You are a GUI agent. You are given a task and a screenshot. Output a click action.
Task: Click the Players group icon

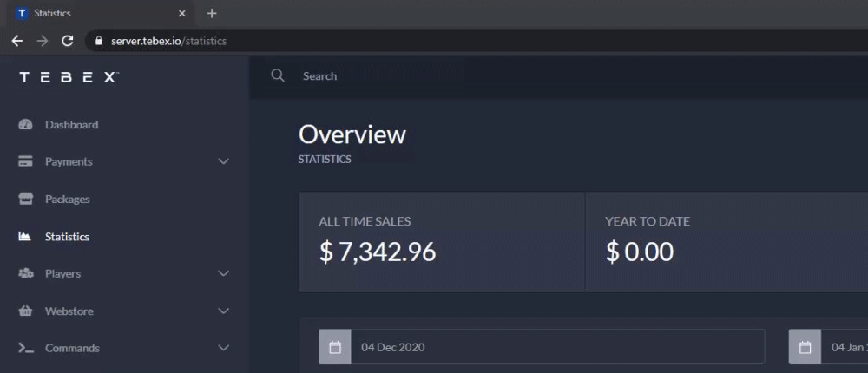coord(25,273)
